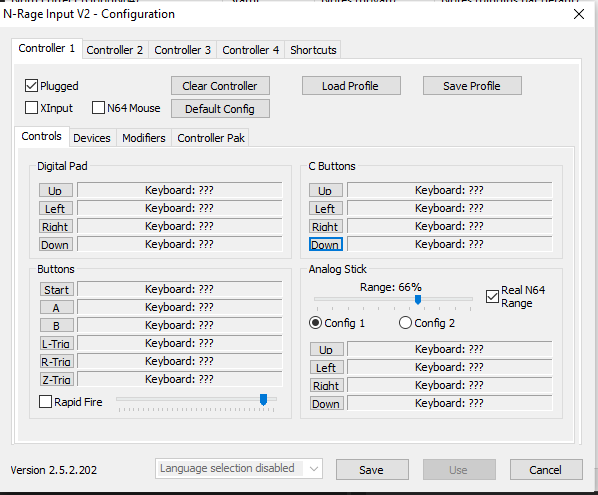The height and width of the screenshot is (495, 598).
Task: Click the Version 2.5.2.202 text
Action: point(54,470)
